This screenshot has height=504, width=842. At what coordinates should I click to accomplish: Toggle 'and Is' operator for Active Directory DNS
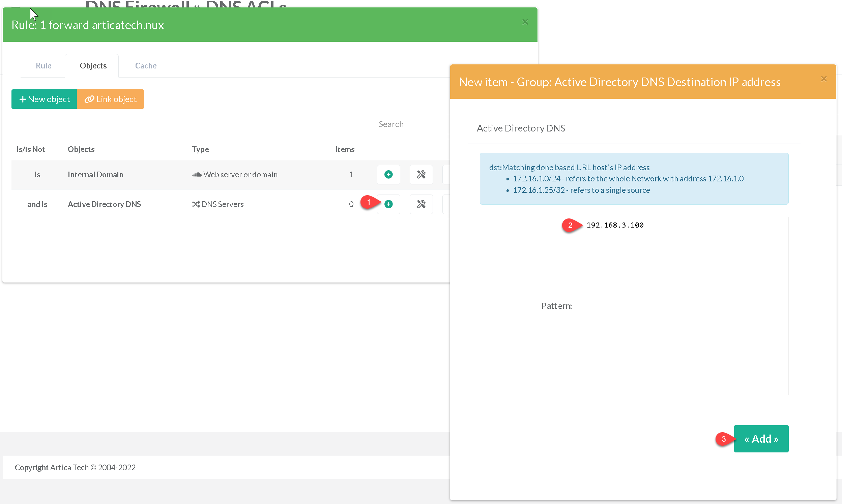click(x=37, y=204)
